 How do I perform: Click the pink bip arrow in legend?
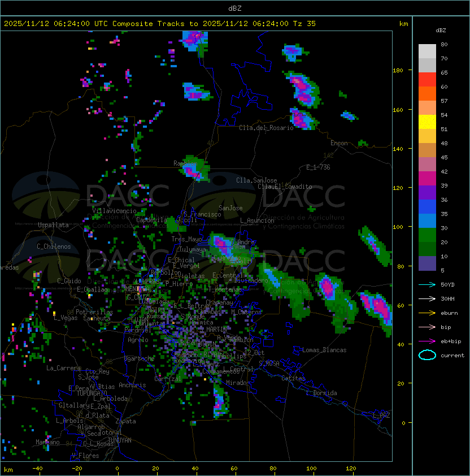pyautogui.click(x=427, y=327)
